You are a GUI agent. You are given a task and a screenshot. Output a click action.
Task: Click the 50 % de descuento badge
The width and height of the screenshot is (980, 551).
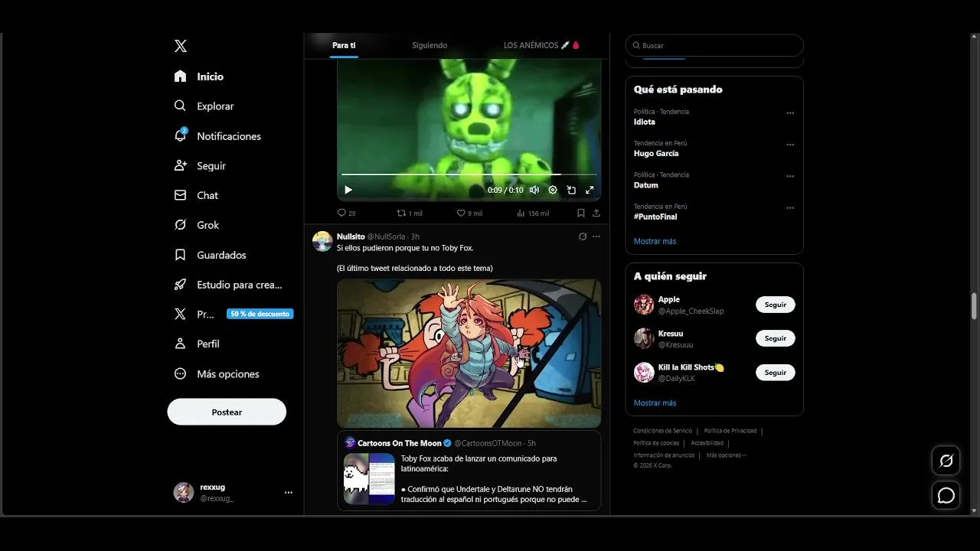(x=260, y=314)
